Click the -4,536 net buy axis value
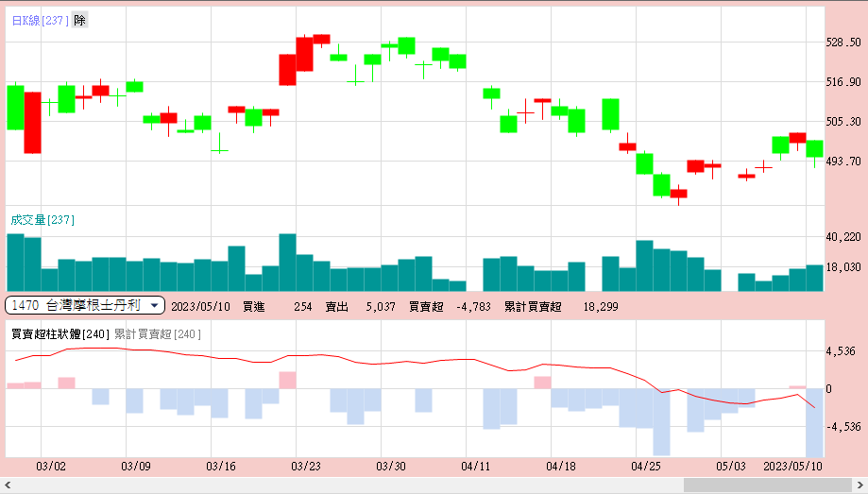Viewport: 868px width, 494px height. (x=843, y=427)
